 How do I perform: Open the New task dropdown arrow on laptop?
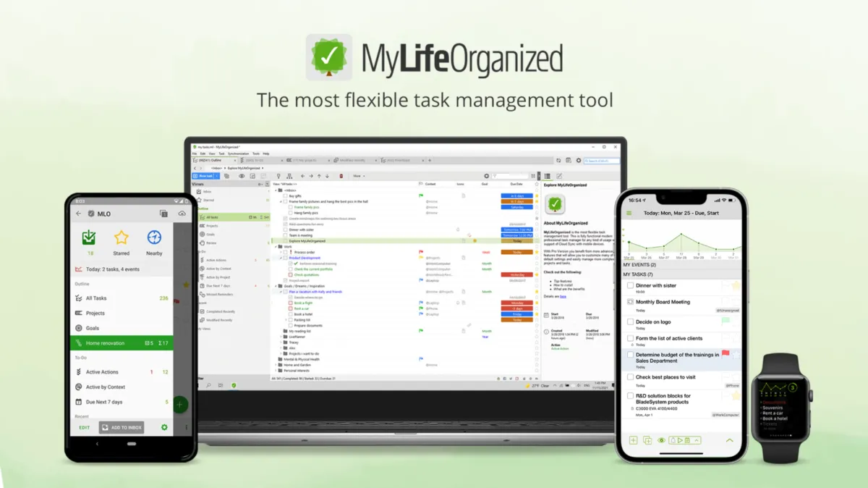tap(217, 176)
